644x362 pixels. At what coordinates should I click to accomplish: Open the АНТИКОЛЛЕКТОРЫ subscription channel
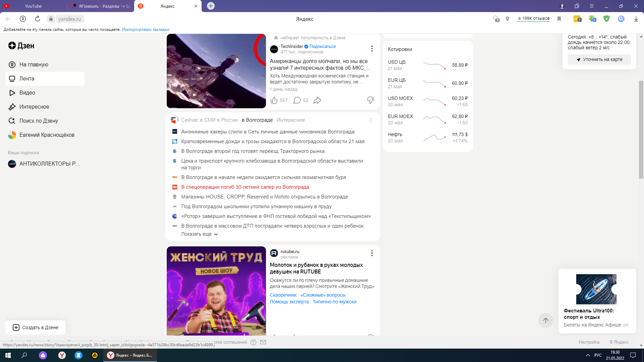[x=45, y=164]
